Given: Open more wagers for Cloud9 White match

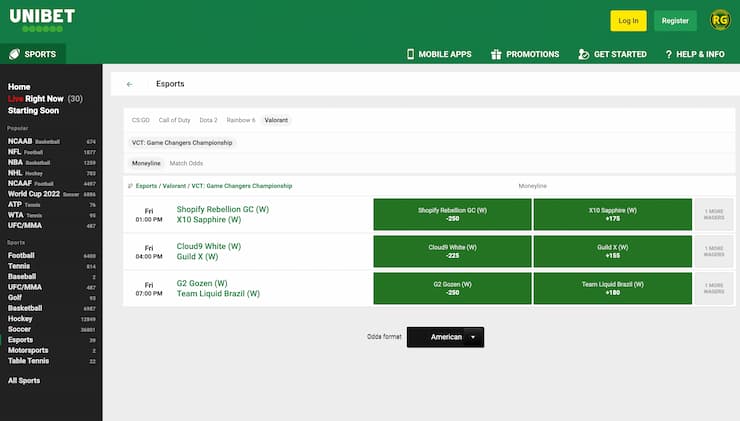Looking at the screenshot, I should (714, 251).
